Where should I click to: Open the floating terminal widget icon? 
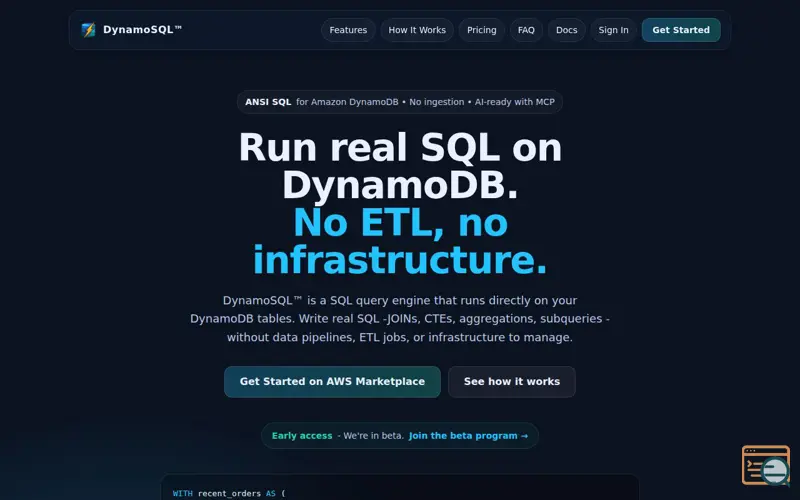click(766, 465)
